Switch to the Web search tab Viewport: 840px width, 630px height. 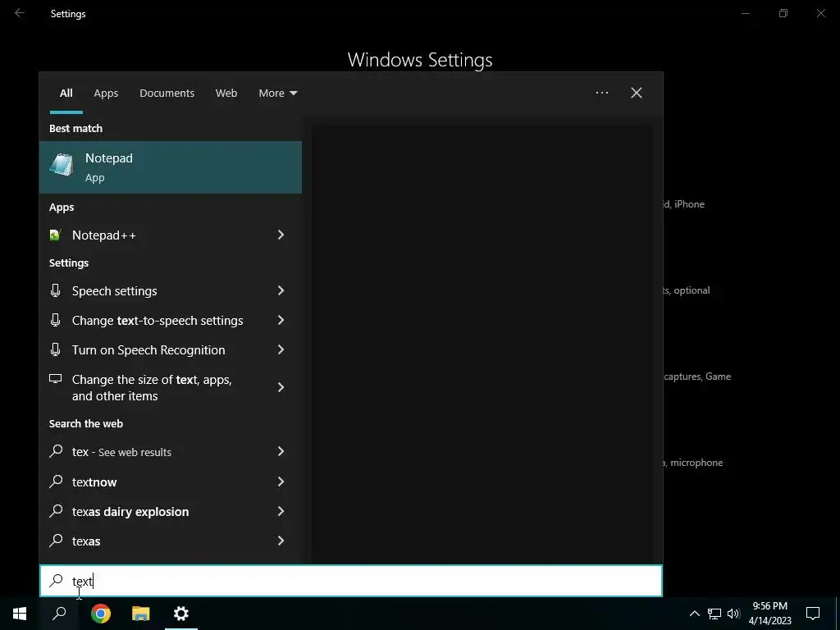point(226,94)
